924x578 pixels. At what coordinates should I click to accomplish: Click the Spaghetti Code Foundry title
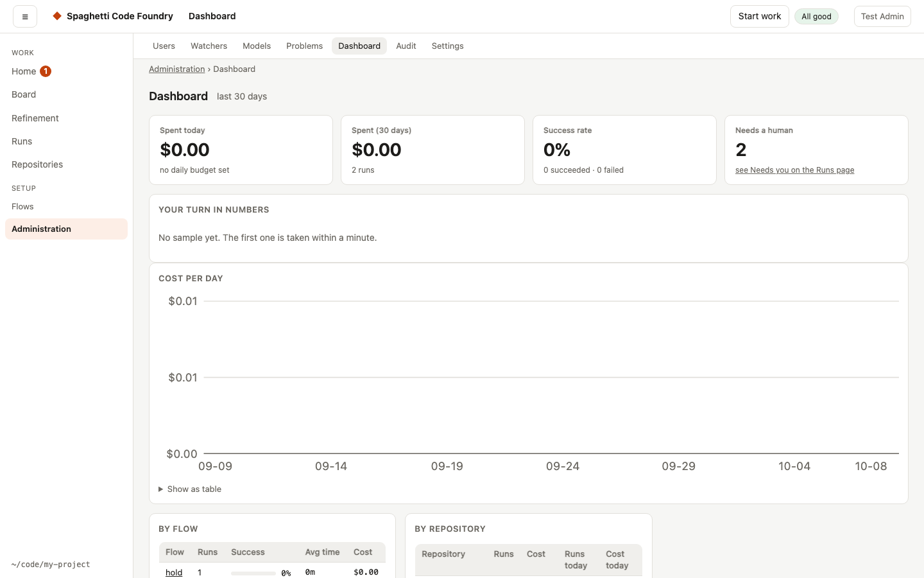pyautogui.click(x=120, y=16)
